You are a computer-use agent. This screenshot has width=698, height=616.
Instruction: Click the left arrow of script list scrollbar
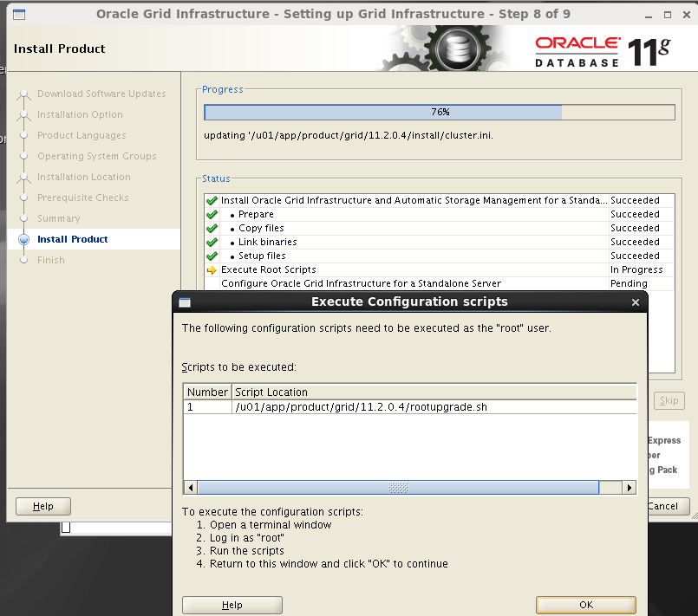click(191, 488)
